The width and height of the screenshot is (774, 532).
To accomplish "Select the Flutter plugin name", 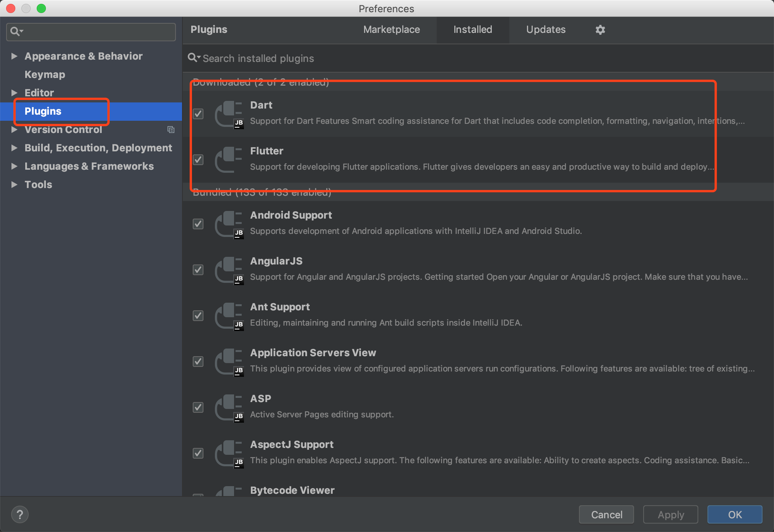I will [267, 151].
